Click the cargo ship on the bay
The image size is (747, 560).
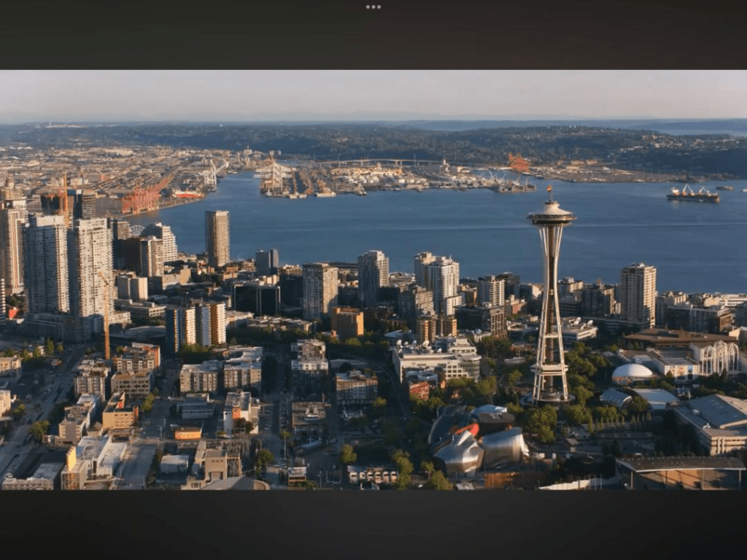(x=692, y=195)
